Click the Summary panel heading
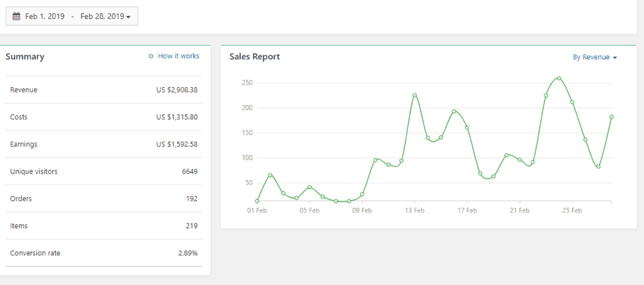The image size is (644, 285). pos(25,57)
